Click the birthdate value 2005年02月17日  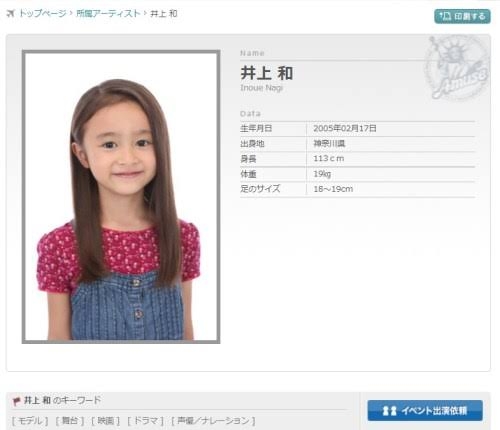[x=345, y=128]
